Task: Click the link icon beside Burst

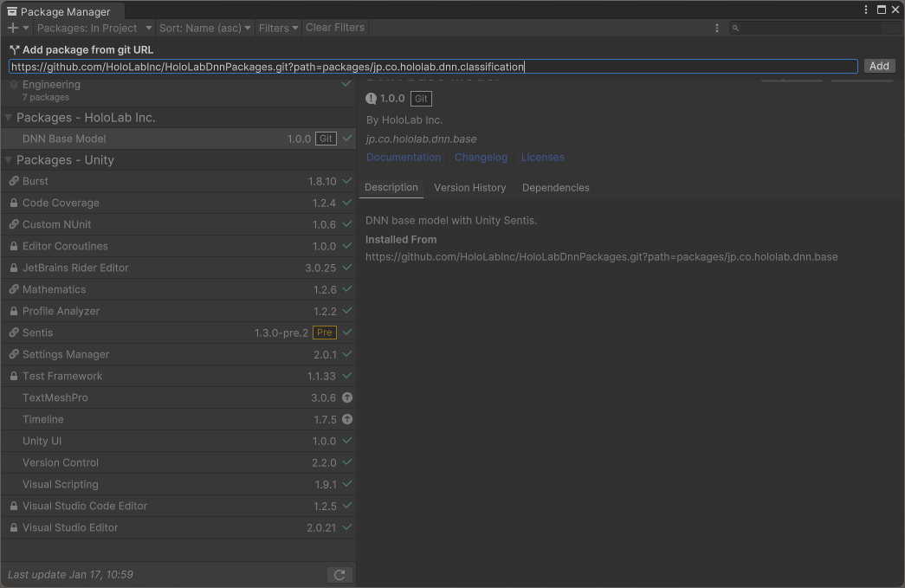Action: pos(14,181)
